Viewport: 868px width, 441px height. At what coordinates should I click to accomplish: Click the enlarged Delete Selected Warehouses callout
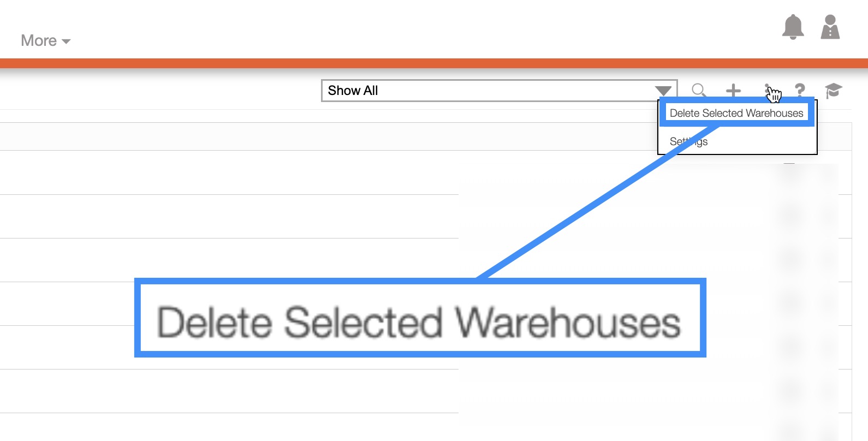(419, 322)
